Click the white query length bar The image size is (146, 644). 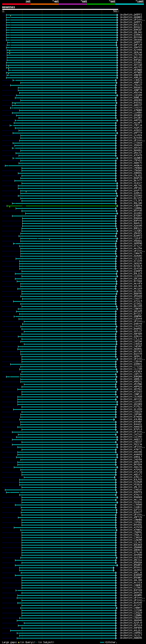coord(60,9)
